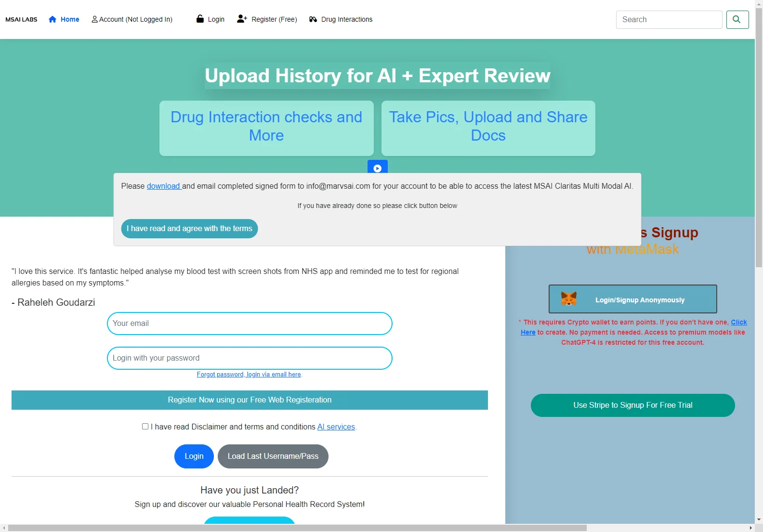
Task: Click Load Last Username/Pass button
Action: click(x=273, y=456)
